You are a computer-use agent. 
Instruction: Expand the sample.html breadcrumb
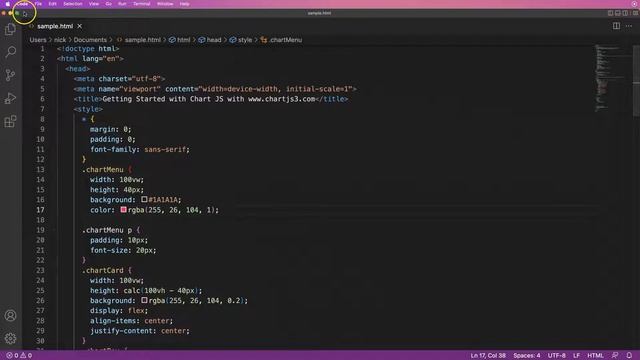point(139,40)
